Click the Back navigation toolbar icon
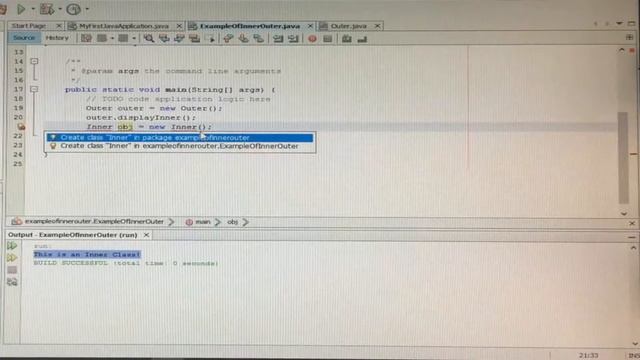This screenshot has height=360, width=640. [x=102, y=38]
